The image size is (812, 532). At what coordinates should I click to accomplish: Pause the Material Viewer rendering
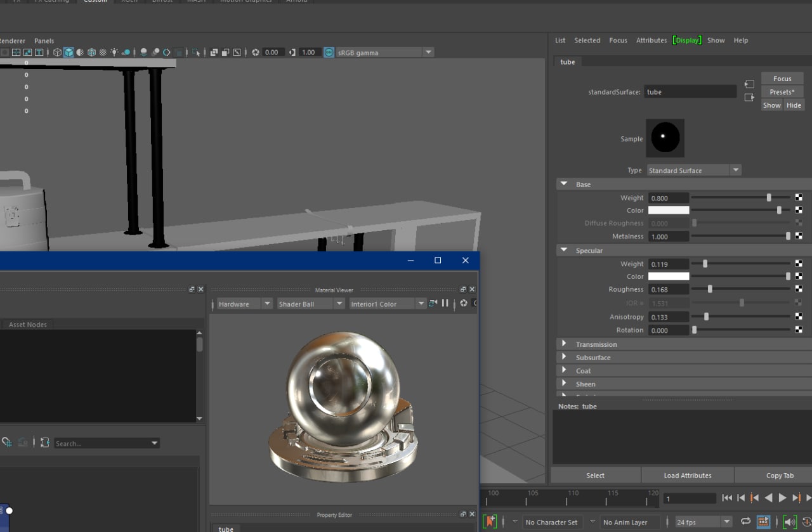[445, 304]
